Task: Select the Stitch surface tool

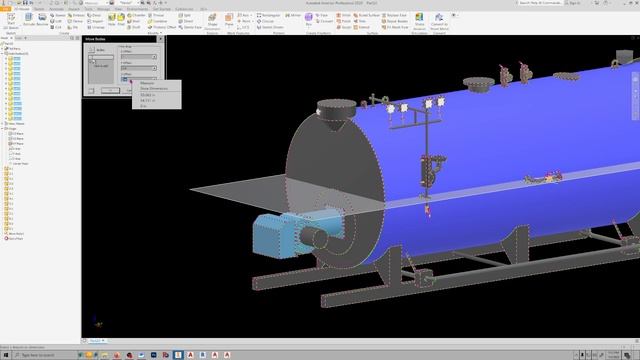Action: (344, 16)
